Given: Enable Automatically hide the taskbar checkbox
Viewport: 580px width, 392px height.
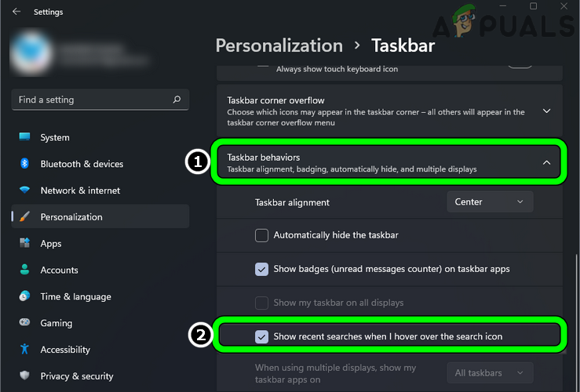Looking at the screenshot, I should coord(262,235).
